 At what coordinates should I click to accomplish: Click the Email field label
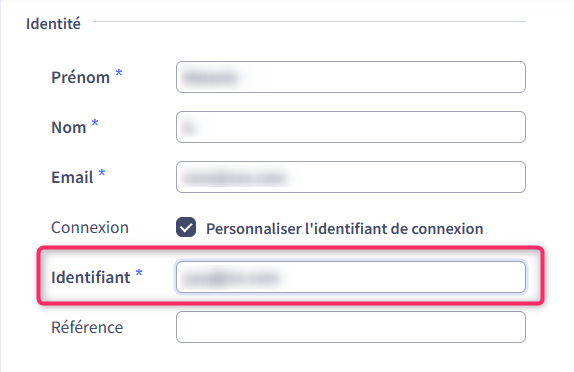pyautogui.click(x=72, y=177)
